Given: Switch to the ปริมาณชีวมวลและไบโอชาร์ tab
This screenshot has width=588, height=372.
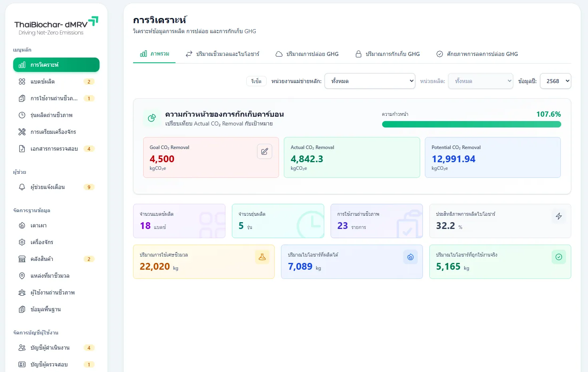Looking at the screenshot, I should (222, 54).
